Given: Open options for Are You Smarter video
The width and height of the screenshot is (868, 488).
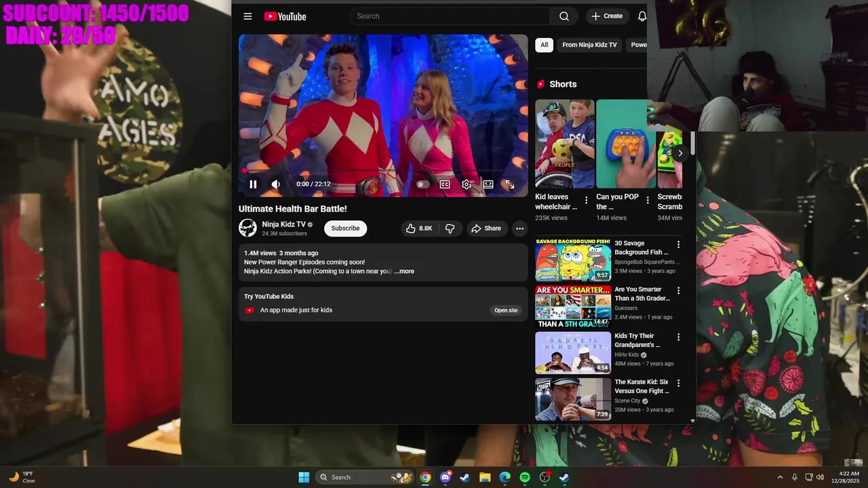Looking at the screenshot, I should click(678, 291).
